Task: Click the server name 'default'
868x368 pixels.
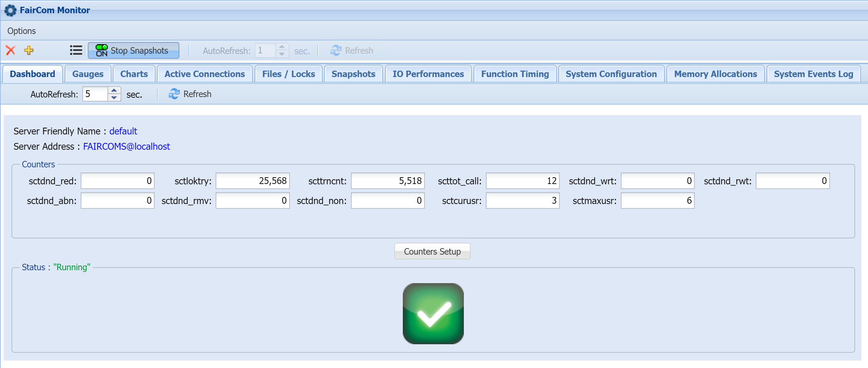Action: [x=123, y=131]
